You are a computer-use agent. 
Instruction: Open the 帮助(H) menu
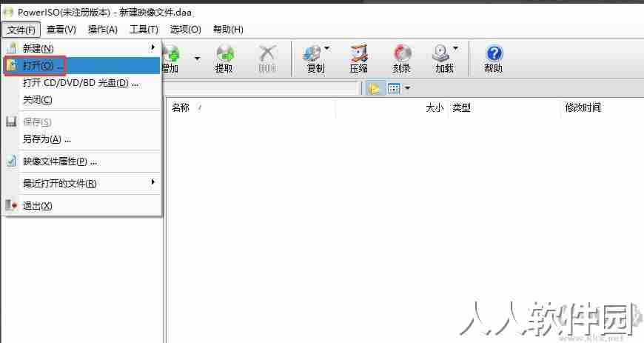click(x=228, y=30)
